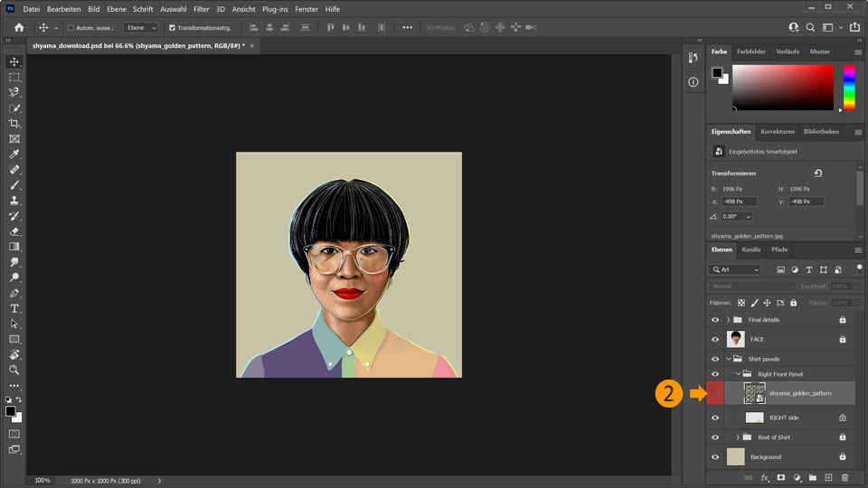Select the Eraser tool

(14, 231)
